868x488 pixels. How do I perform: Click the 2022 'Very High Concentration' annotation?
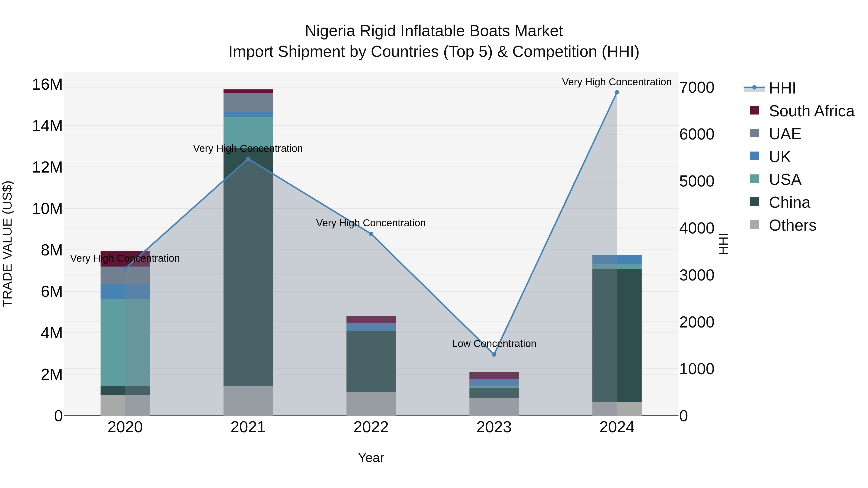click(x=371, y=223)
